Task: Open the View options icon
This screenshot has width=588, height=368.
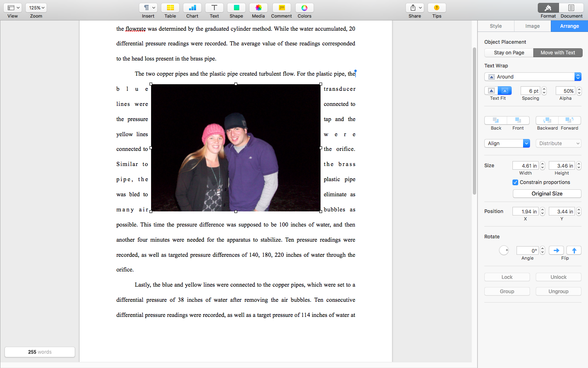Action: 13,8
